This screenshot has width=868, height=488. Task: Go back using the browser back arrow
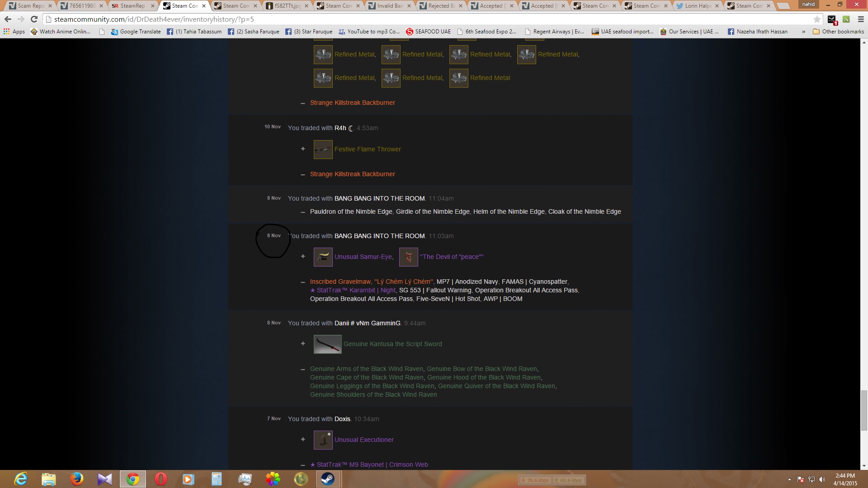point(8,19)
